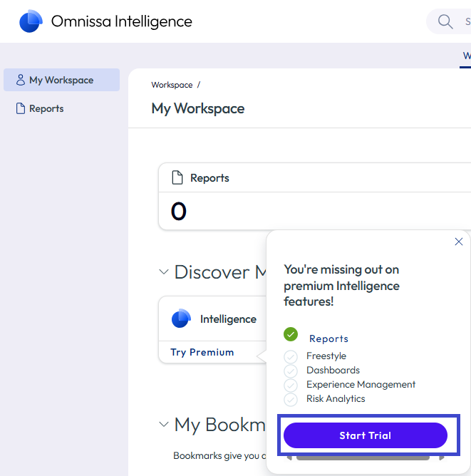
Task: Click the Try Premium link
Action: pos(202,352)
